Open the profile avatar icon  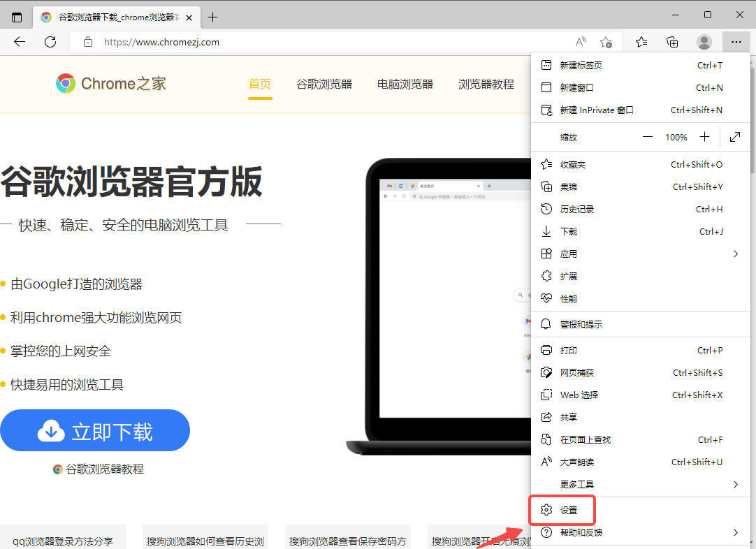704,42
